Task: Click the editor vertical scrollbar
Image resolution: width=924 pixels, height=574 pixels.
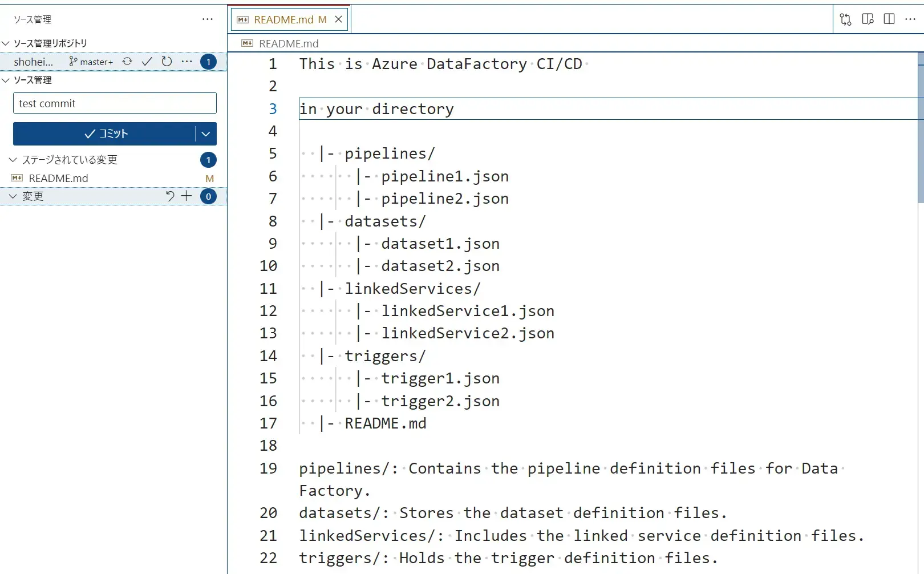Action: pos(921,128)
